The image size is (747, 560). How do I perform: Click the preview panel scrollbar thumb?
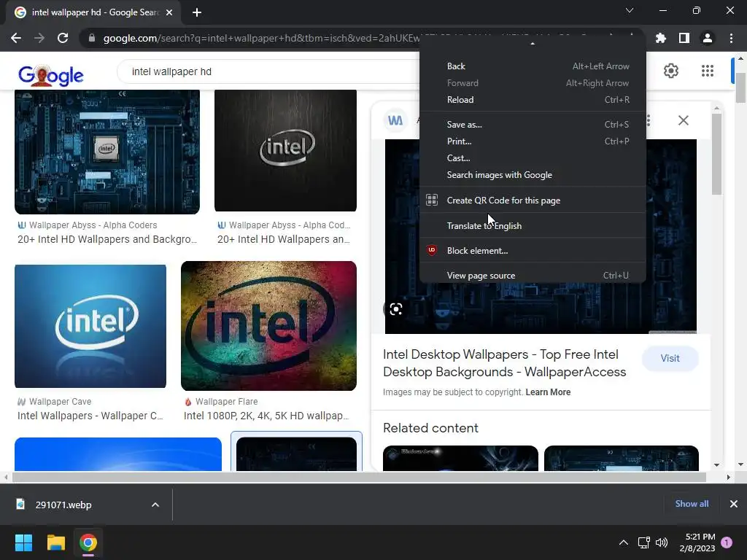(x=716, y=154)
